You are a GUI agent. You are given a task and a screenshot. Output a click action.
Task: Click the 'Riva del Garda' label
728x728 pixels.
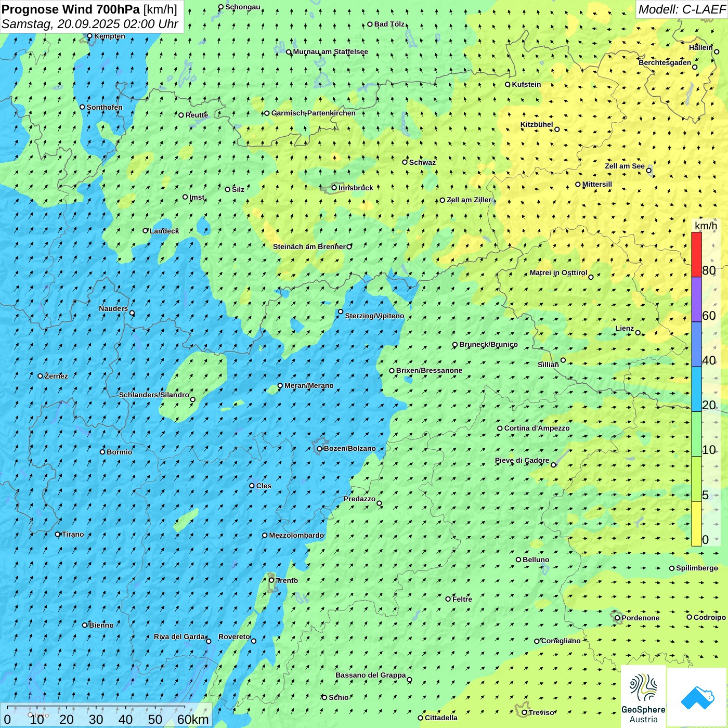coord(179,636)
